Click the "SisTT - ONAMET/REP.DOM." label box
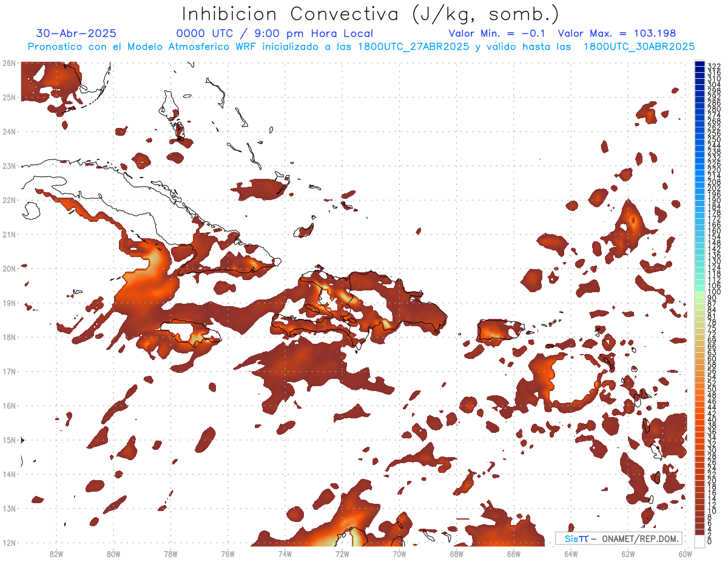The width and height of the screenshot is (728, 562). 619,538
